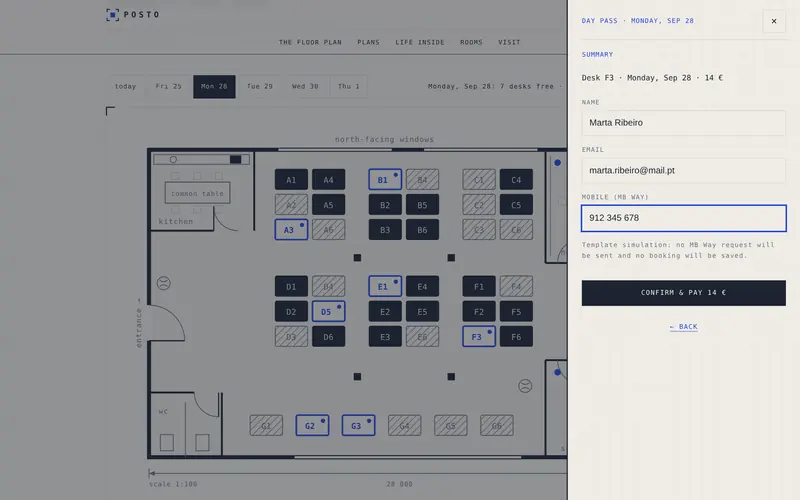Select the today date tab
800x500 pixels.
point(126,86)
